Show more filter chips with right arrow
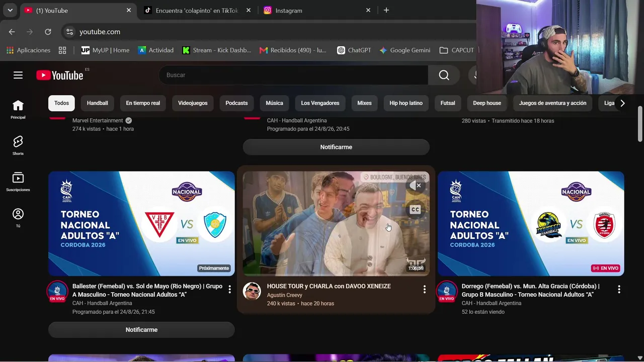Viewport: 644px width, 362px height. 622,103
